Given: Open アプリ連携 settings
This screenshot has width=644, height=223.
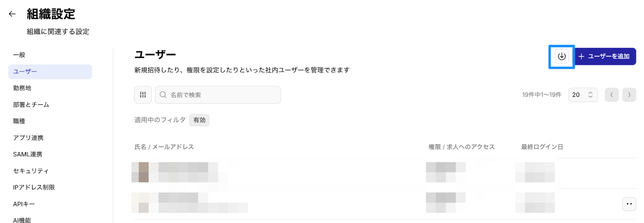Looking at the screenshot, I should pos(28,138).
